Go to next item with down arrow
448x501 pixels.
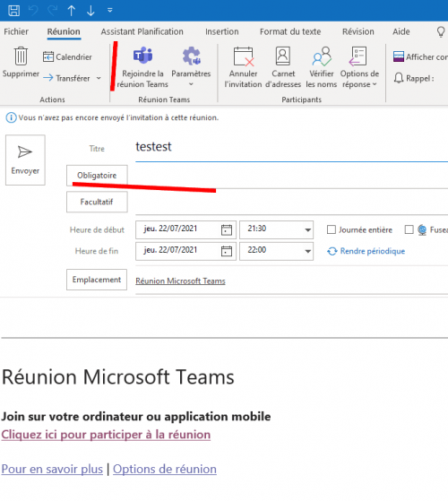pyautogui.click(x=90, y=11)
